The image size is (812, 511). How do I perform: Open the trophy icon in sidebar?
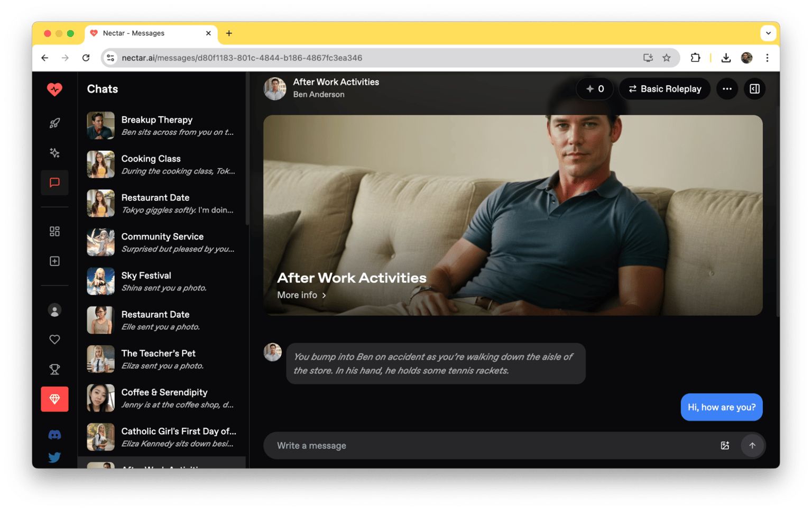54,369
